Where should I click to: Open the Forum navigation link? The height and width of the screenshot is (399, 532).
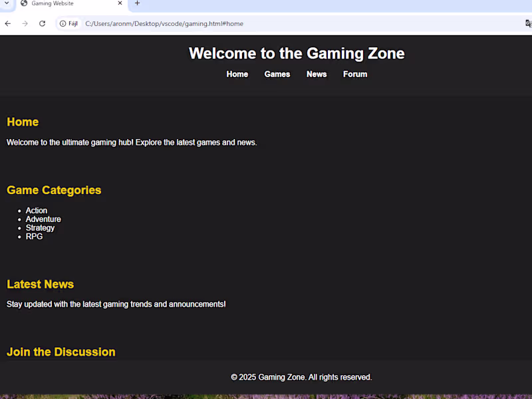tap(355, 74)
